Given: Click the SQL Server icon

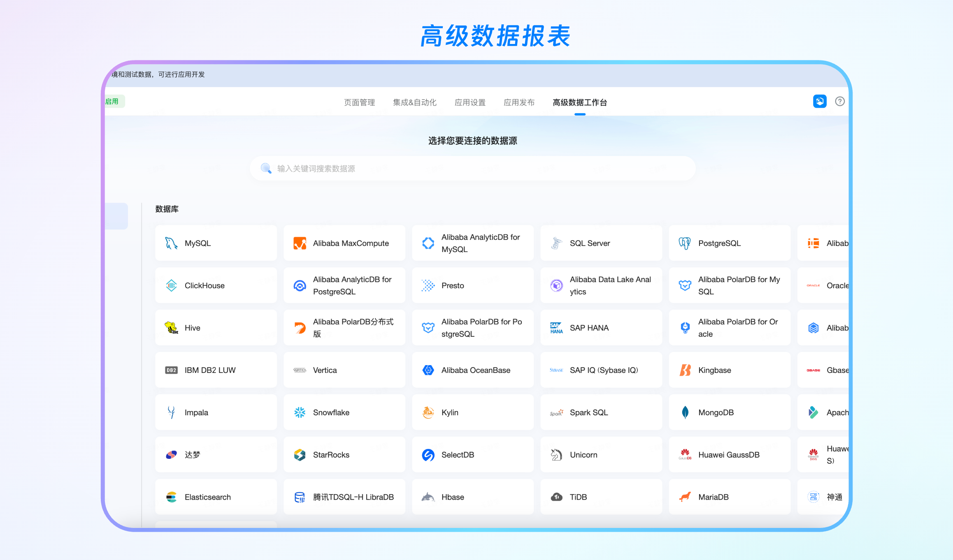Looking at the screenshot, I should pos(556,243).
